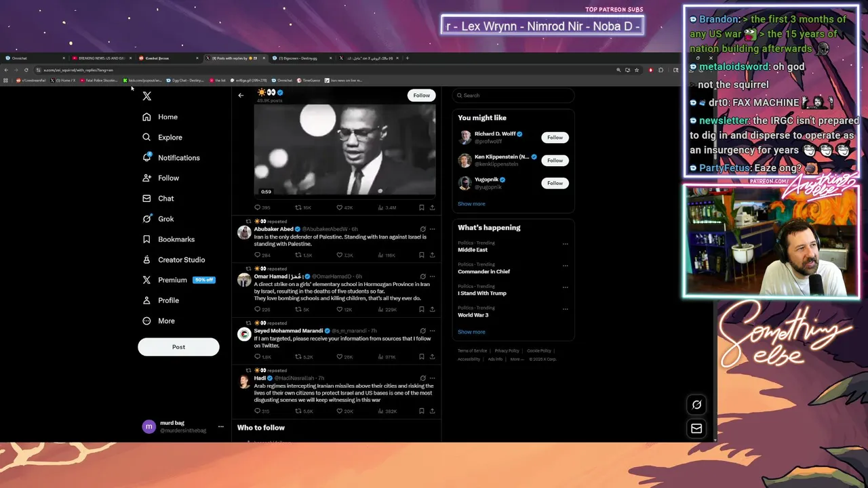Open Chat in X sidebar
This screenshot has height=488, width=868.
pos(158,199)
